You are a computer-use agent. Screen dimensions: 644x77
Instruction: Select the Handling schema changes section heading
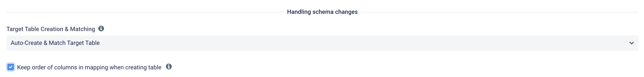pos(322,12)
